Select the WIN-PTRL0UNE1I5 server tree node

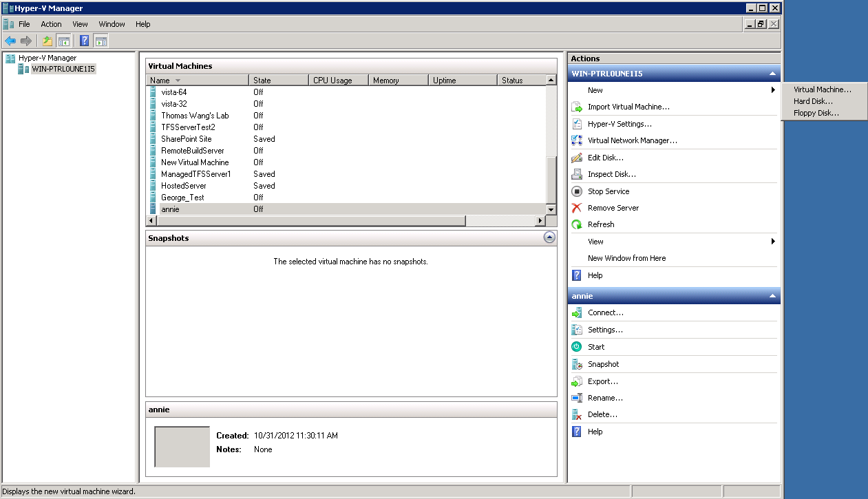[x=63, y=69]
